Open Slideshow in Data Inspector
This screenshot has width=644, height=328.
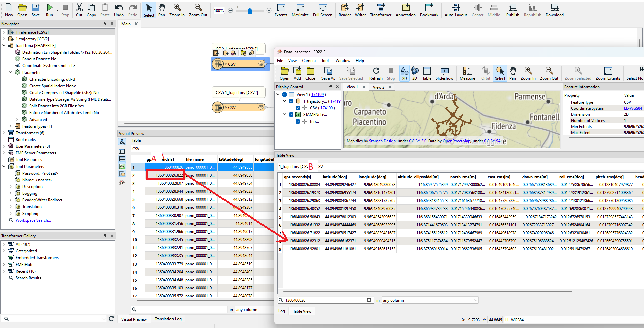(x=444, y=74)
